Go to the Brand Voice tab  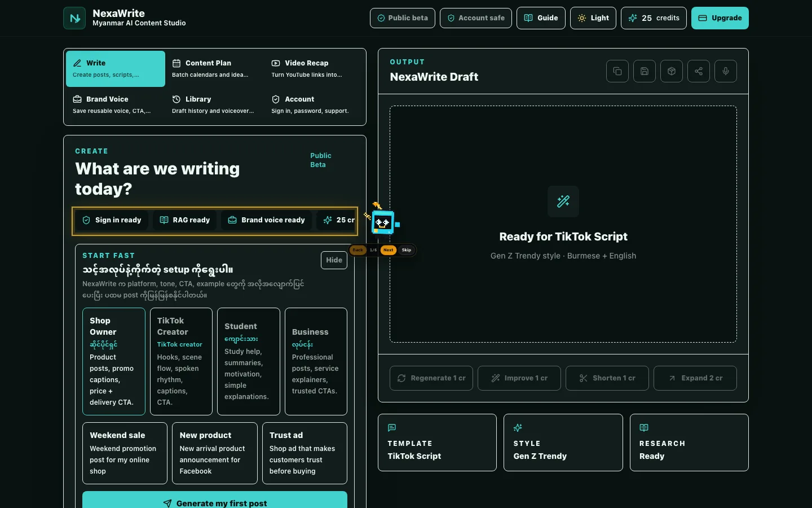[x=116, y=105]
